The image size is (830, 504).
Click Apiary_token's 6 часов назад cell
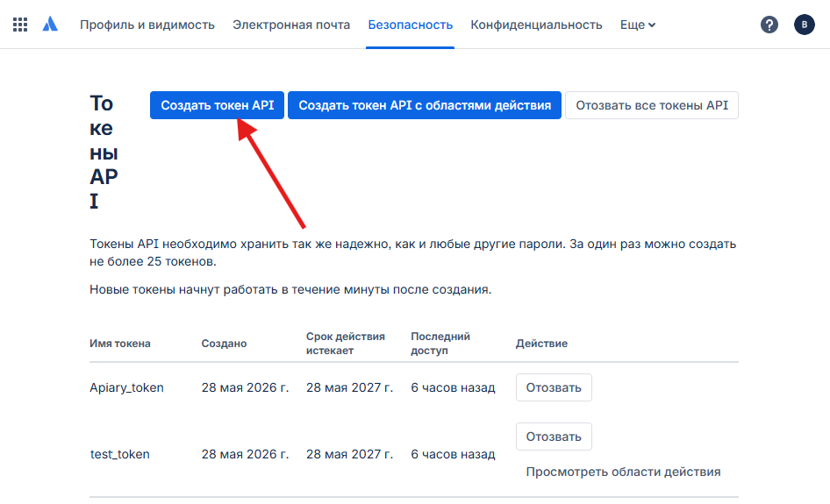pyautogui.click(x=453, y=387)
